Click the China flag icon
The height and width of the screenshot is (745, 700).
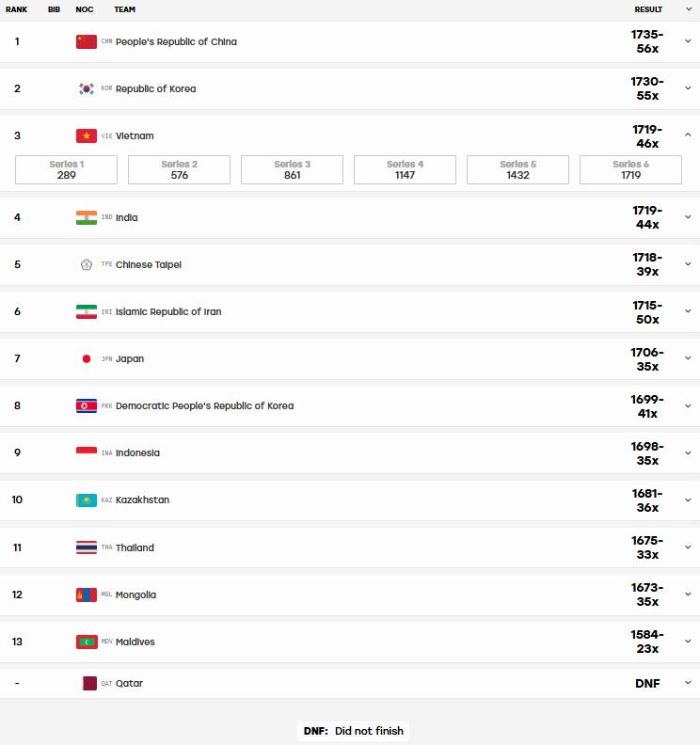86,41
